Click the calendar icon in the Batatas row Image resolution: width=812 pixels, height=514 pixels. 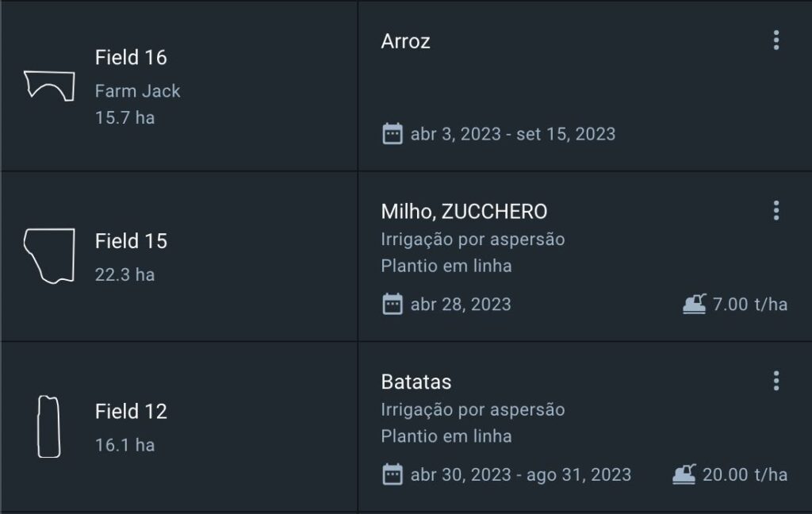[x=393, y=474]
